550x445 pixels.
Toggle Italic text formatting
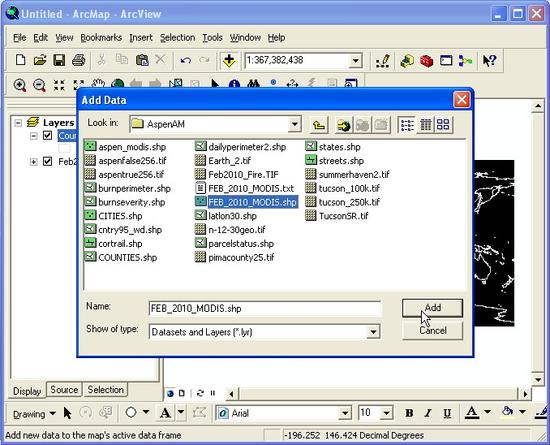point(428,413)
